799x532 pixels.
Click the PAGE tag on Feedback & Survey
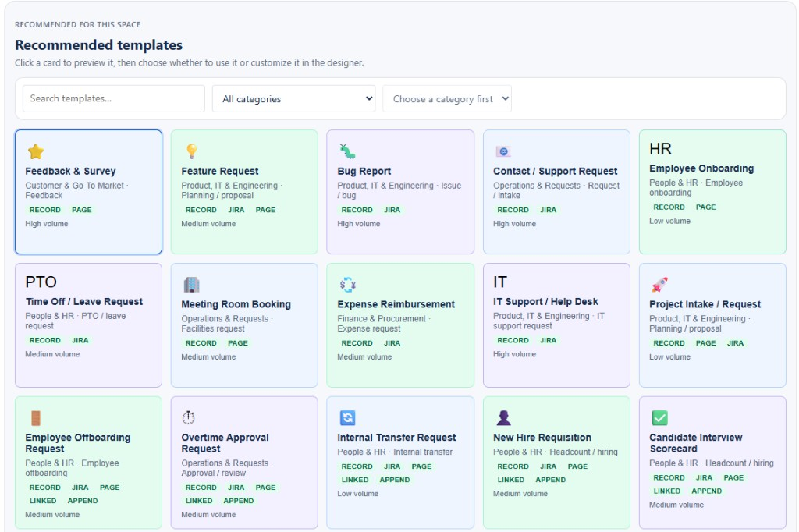[x=81, y=210]
